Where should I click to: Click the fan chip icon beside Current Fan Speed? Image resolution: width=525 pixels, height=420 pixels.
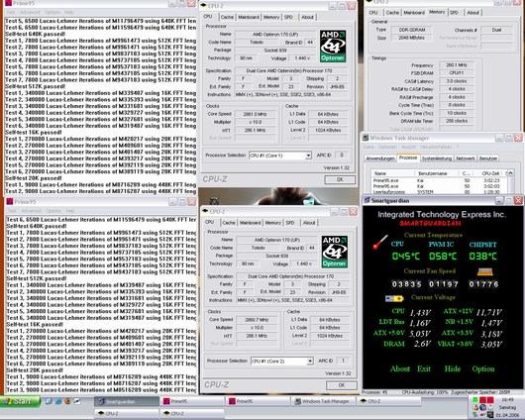484,271
